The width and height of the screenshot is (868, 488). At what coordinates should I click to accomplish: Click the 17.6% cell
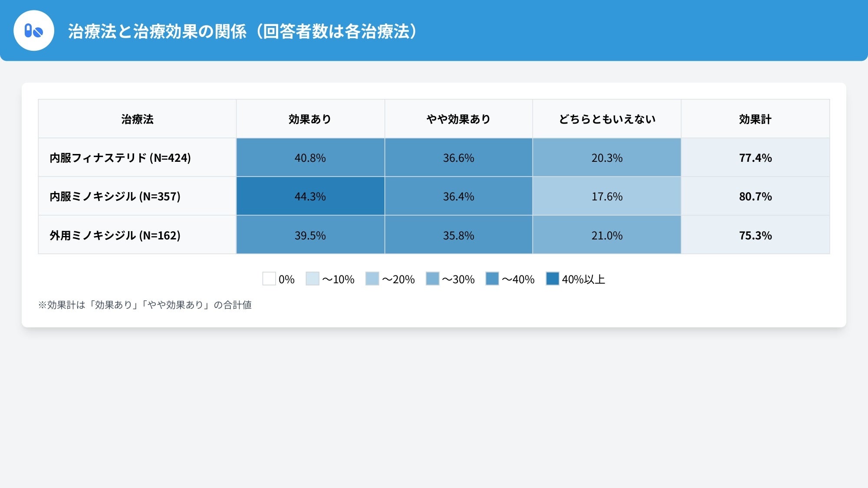click(x=607, y=197)
